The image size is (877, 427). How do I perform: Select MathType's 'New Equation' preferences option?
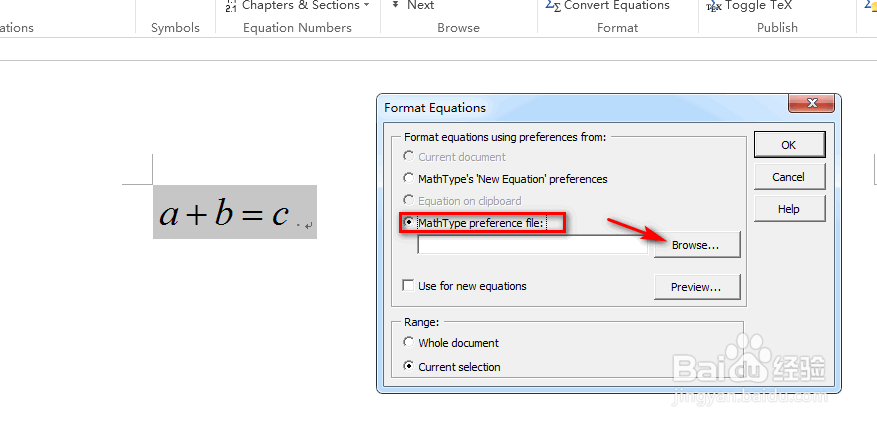click(409, 179)
